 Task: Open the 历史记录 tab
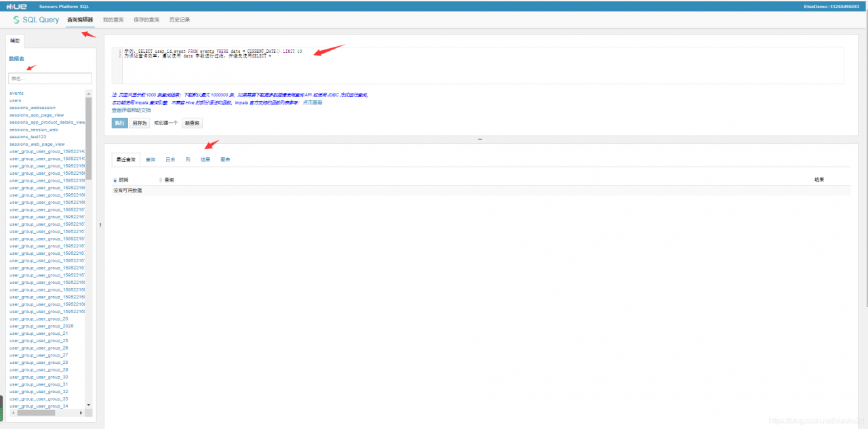180,20
